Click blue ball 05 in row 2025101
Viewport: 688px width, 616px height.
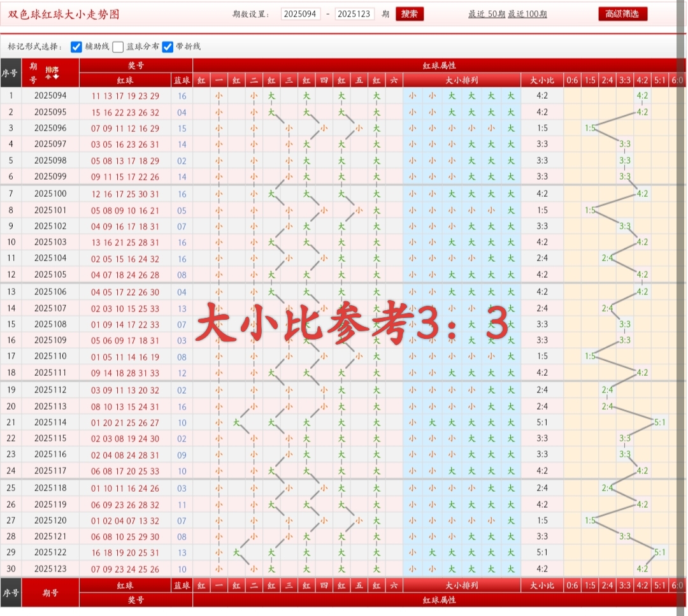pos(182,211)
